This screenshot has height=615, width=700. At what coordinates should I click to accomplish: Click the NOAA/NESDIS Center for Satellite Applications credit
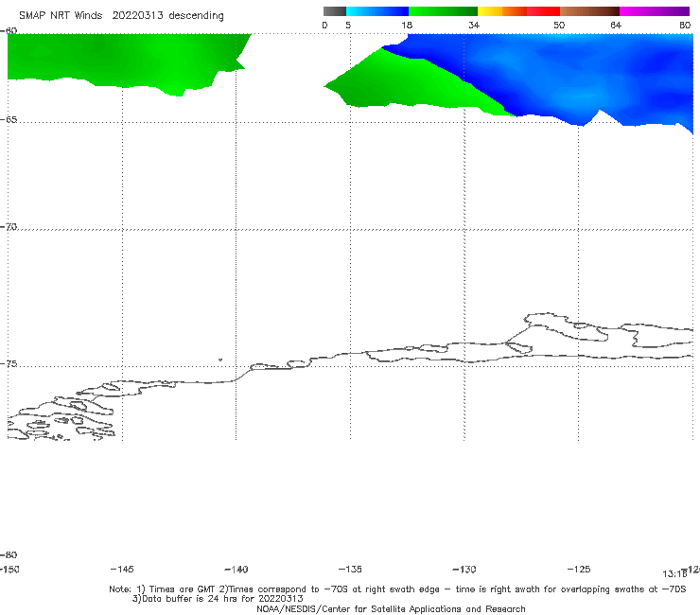click(x=391, y=609)
